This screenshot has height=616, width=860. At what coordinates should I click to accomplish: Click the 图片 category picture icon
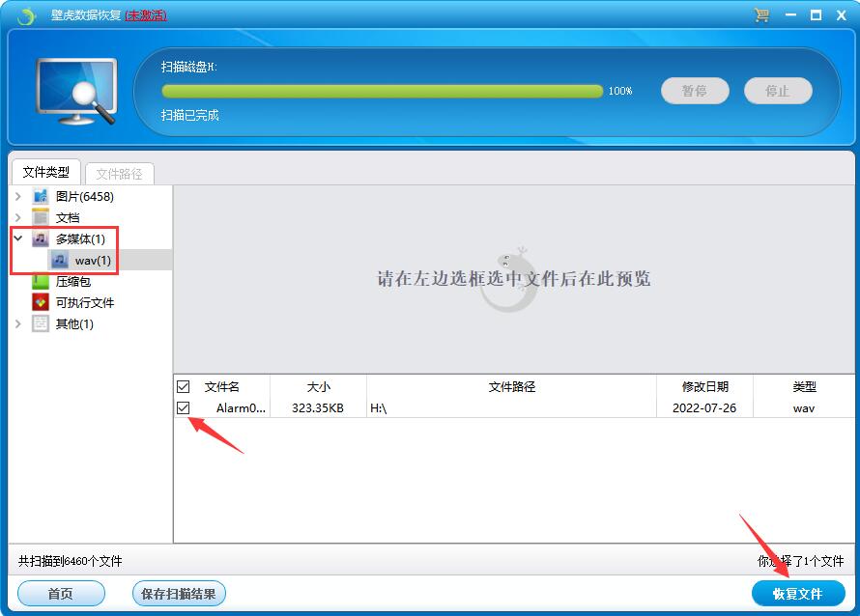41,197
